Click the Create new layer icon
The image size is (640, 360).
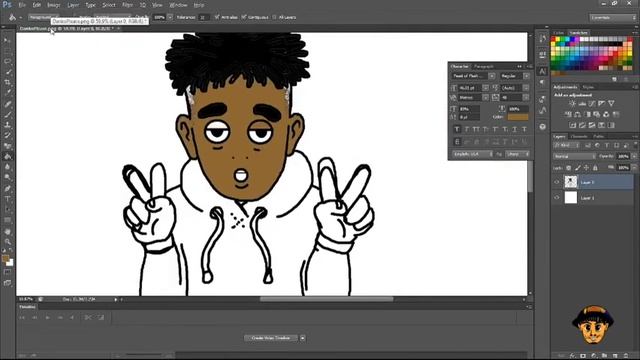pos(616,356)
